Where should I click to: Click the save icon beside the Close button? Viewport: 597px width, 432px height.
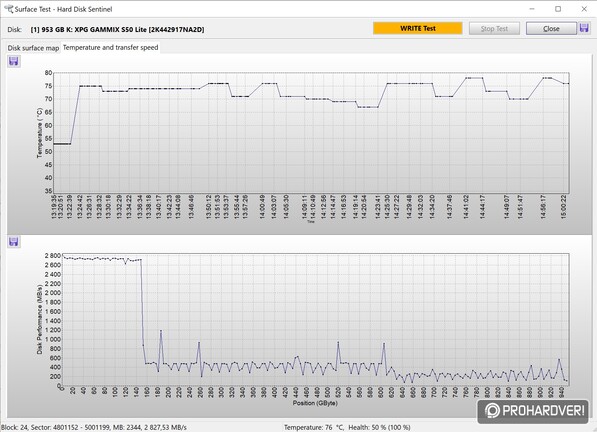tap(584, 28)
